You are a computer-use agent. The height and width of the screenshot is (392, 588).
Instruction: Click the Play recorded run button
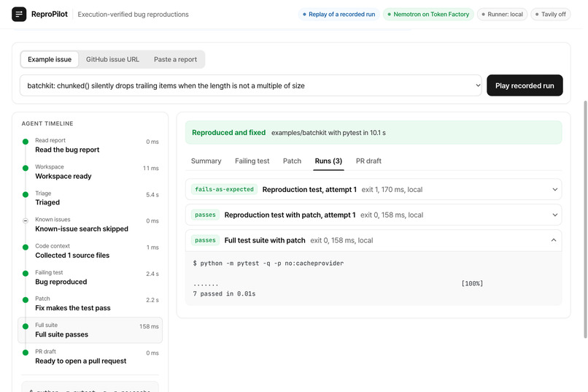point(525,85)
